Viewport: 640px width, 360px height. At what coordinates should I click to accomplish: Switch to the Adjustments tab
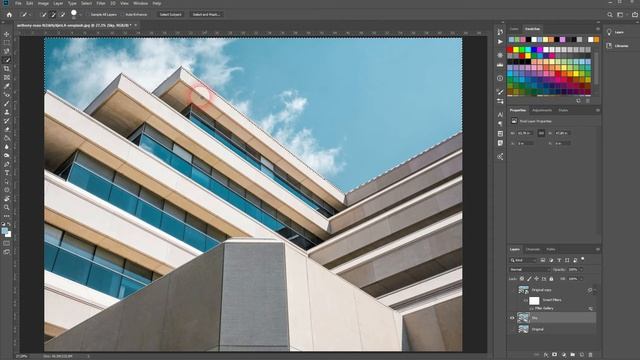(x=542, y=110)
